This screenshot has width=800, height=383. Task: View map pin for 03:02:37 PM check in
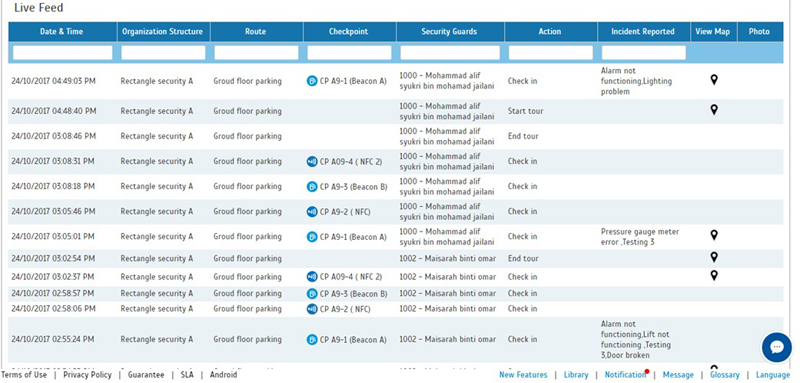[x=714, y=275]
